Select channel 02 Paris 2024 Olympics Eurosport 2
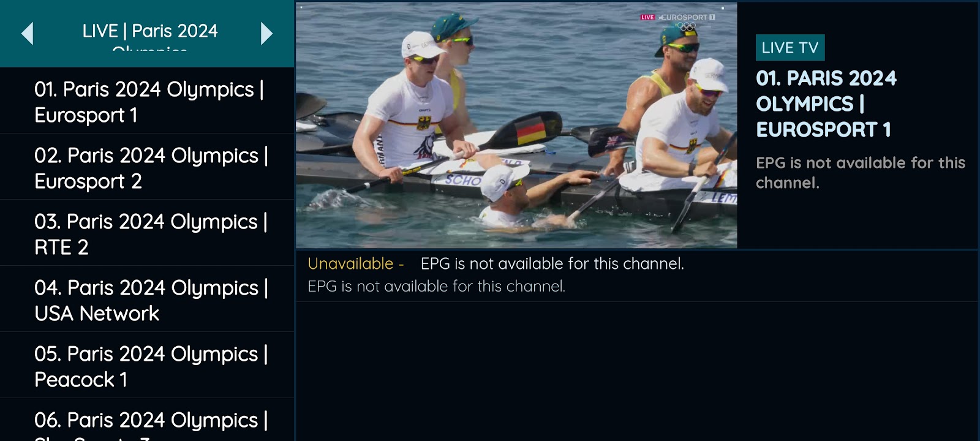Viewport: 980px width, 441px height. click(147, 168)
